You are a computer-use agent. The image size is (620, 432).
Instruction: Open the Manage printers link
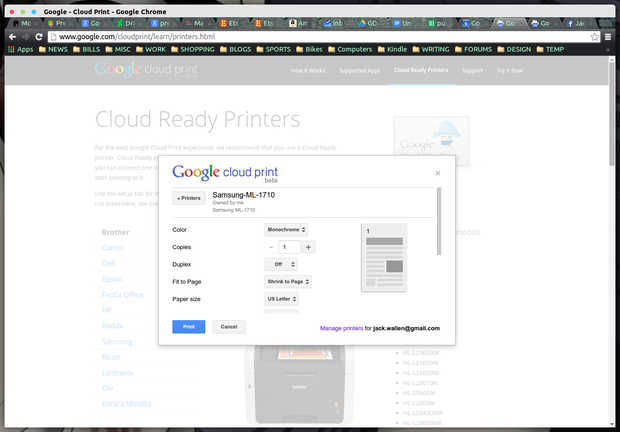point(341,328)
